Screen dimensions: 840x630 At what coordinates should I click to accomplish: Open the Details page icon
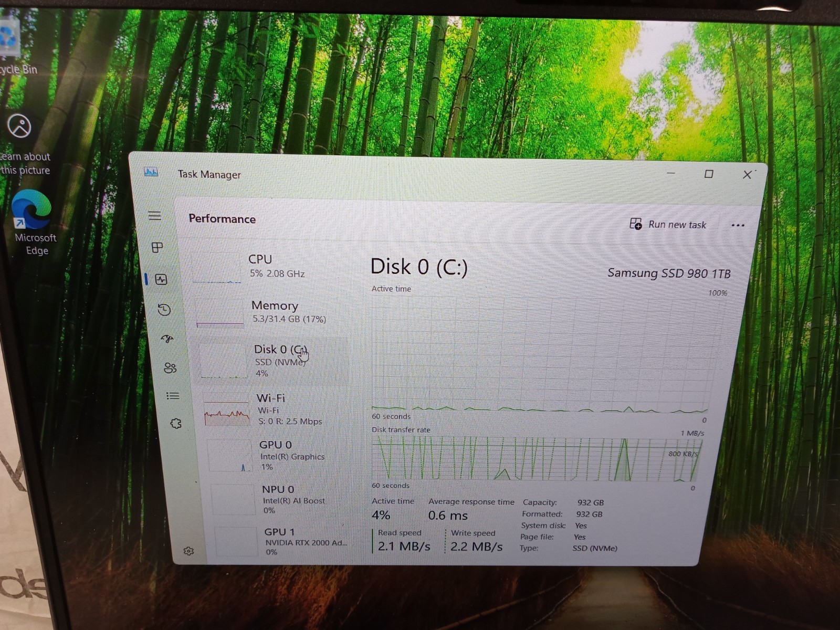point(173,396)
